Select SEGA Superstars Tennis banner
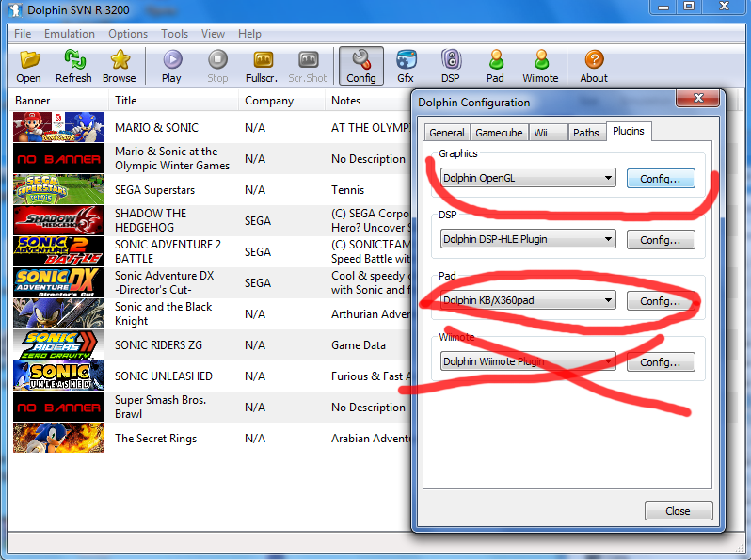This screenshot has width=751, height=560. coord(58,189)
